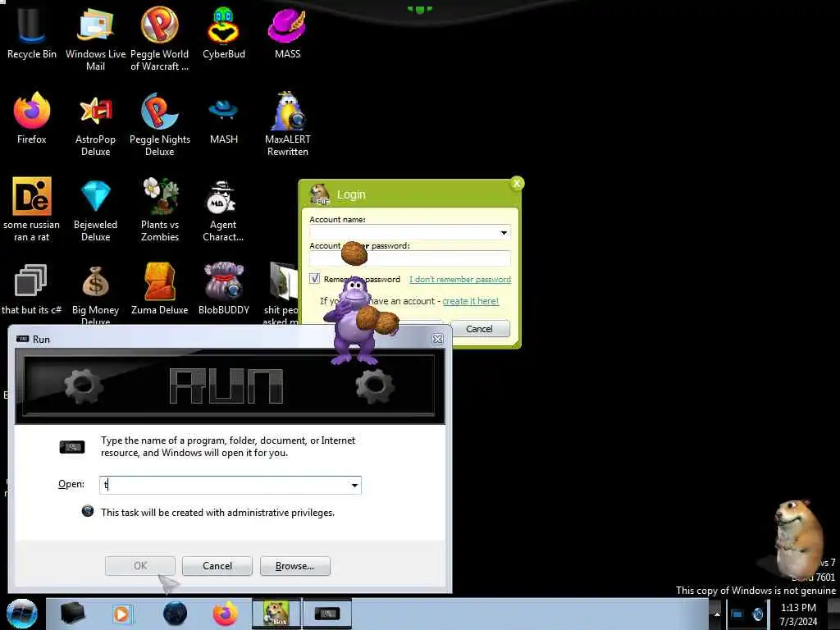Expand the Account name dropdown
The width and height of the screenshot is (840, 630).
point(504,232)
